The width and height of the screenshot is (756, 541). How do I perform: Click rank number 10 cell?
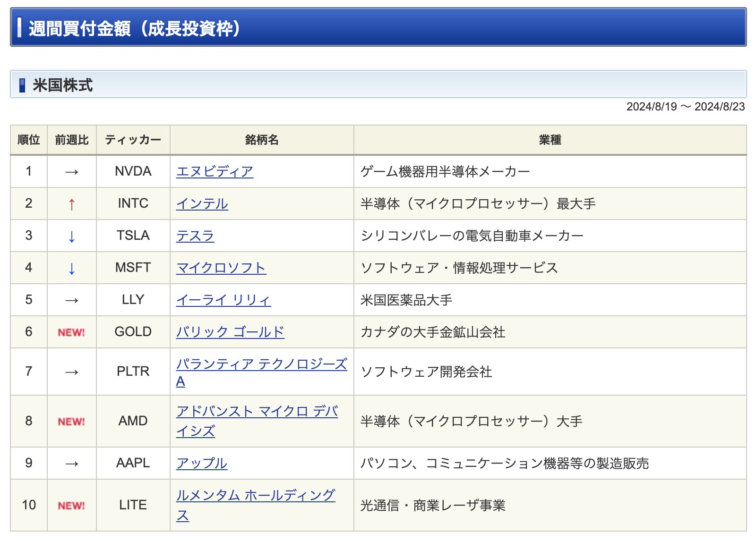point(29,505)
